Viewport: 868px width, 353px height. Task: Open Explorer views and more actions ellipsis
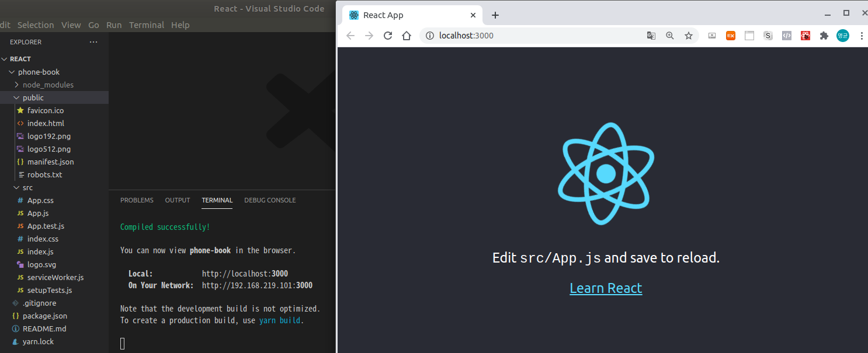click(93, 42)
